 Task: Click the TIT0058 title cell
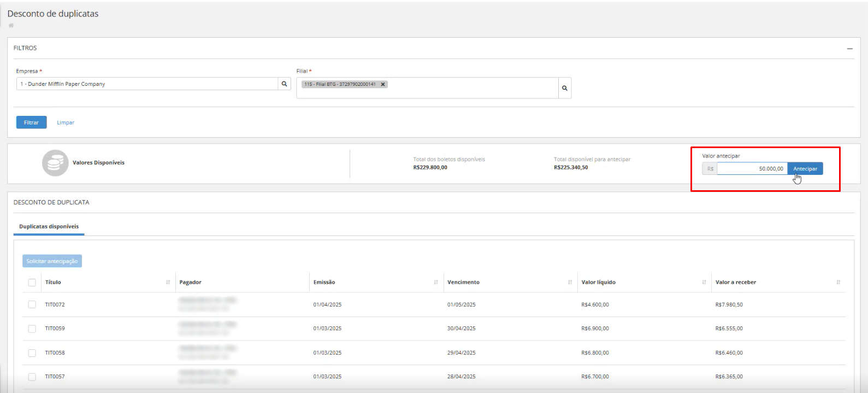coord(55,353)
